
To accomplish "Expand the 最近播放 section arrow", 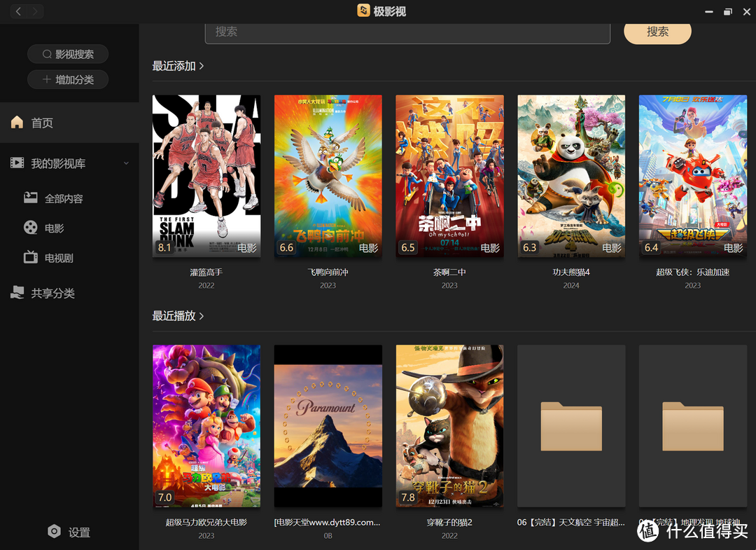I will (x=202, y=316).
